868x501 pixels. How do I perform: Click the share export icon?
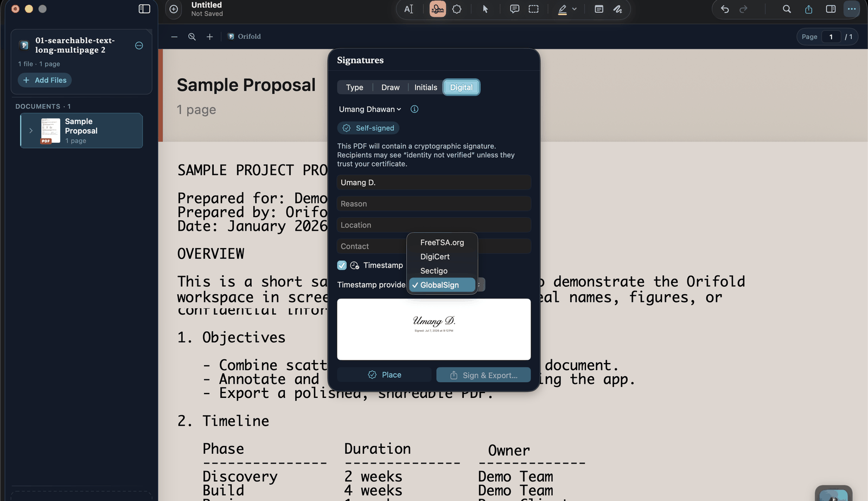coord(809,9)
